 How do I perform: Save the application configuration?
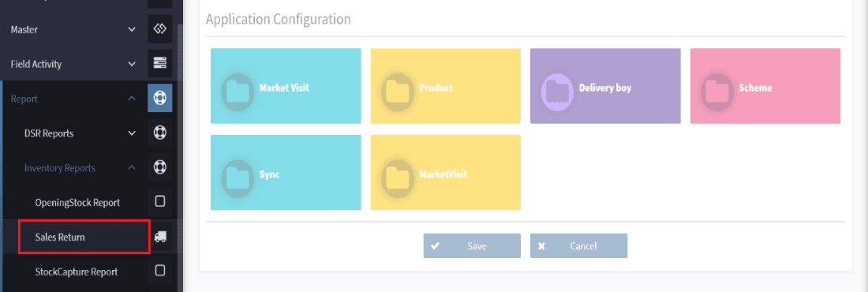(x=472, y=245)
